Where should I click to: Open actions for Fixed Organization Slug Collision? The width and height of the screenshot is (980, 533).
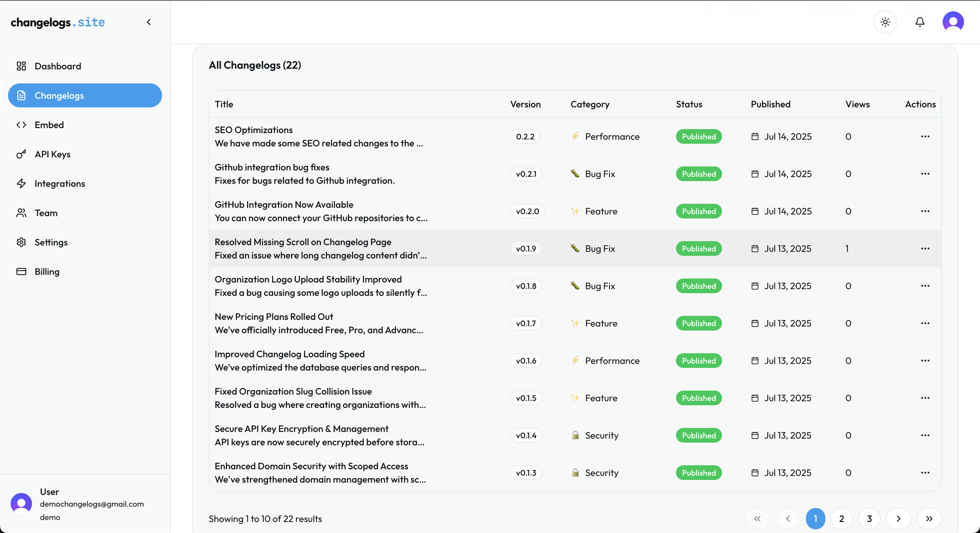pyautogui.click(x=925, y=398)
